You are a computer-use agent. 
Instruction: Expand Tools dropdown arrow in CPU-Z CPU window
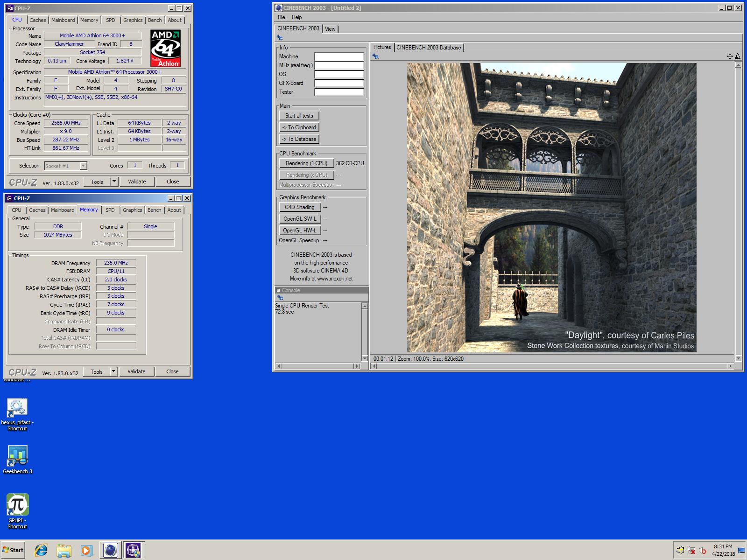[114, 182]
